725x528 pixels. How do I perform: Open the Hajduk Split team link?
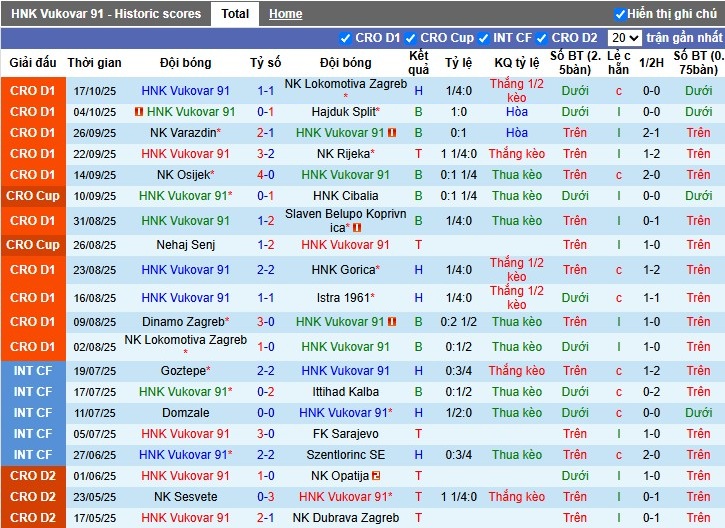pyautogui.click(x=345, y=112)
